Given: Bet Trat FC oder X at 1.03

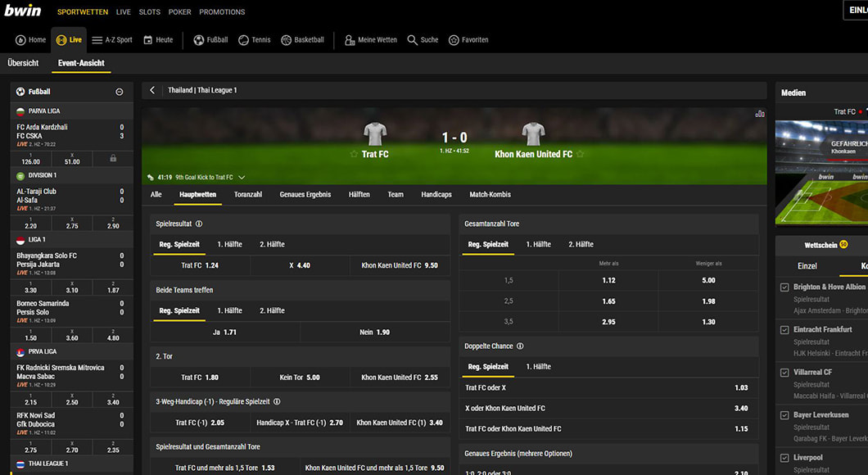Looking at the screenshot, I should click(608, 388).
